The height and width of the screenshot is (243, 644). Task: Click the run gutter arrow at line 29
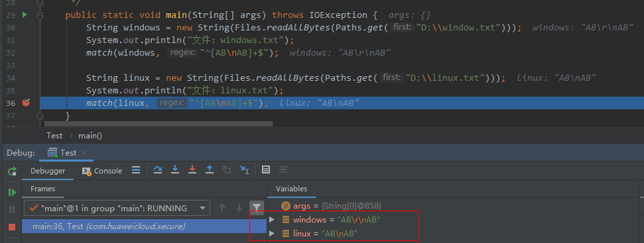click(25, 15)
